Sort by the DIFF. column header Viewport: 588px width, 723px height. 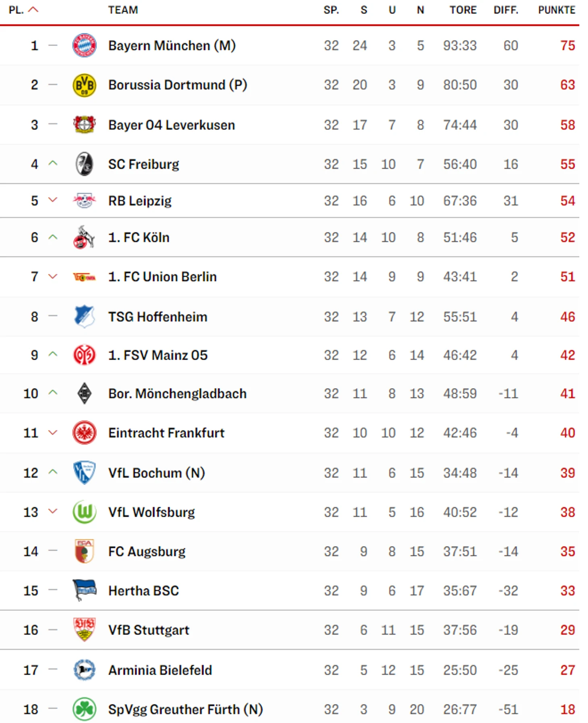[506, 10]
